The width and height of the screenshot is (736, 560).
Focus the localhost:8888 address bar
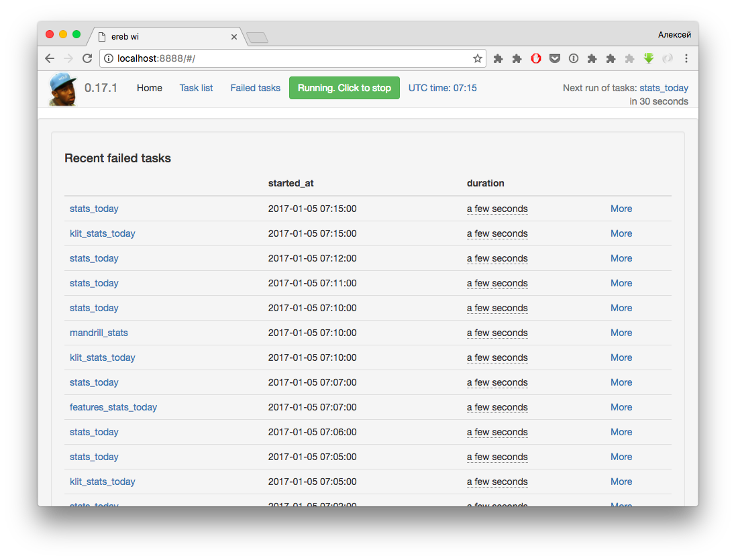coord(288,58)
